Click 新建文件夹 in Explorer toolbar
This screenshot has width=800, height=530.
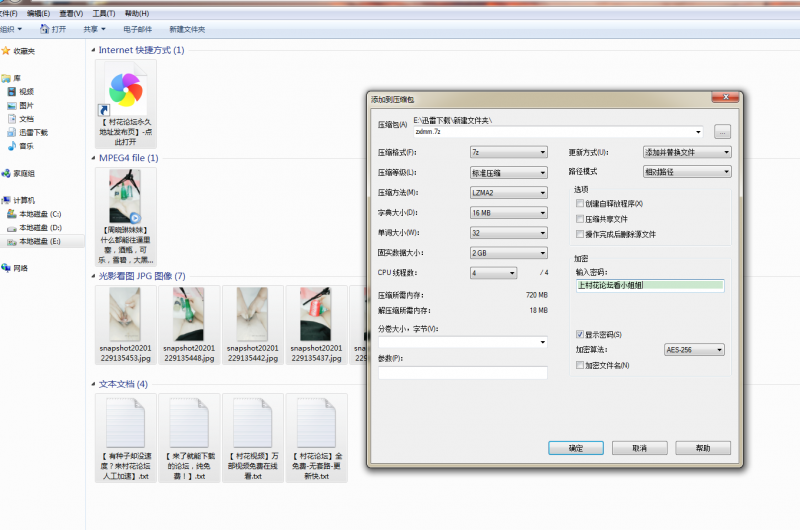(187, 29)
